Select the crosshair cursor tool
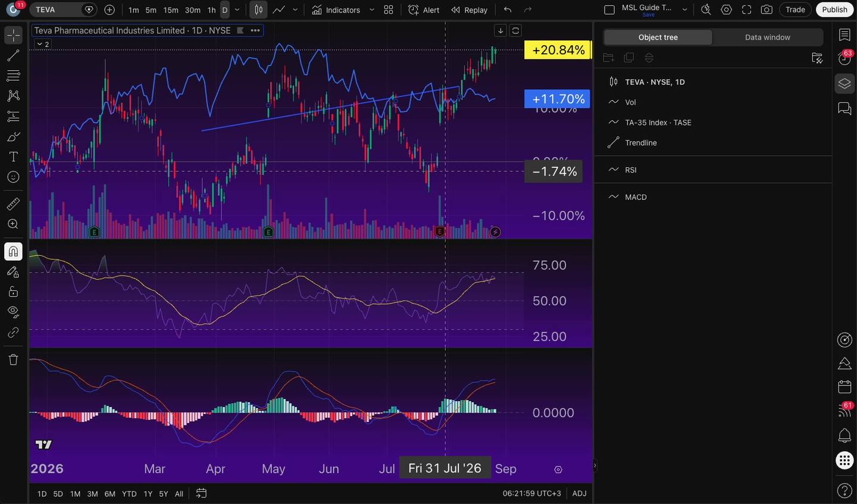Screen dimensions: 857x504 13,35
